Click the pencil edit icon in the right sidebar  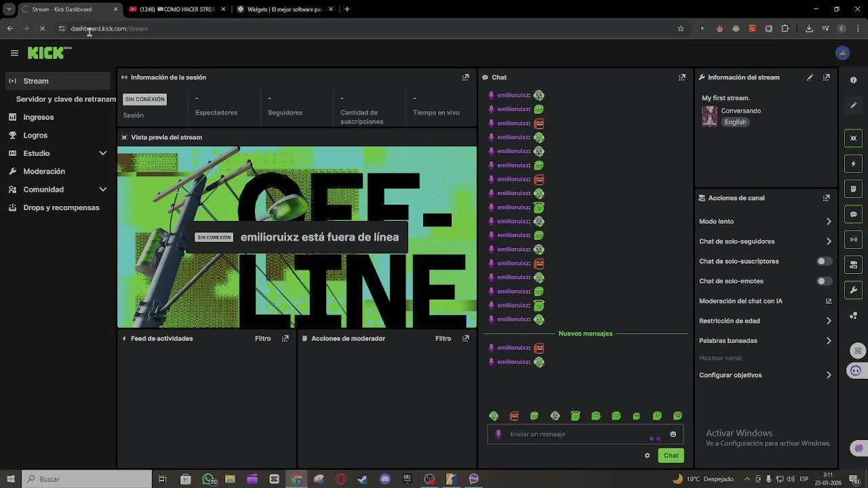pos(853,105)
